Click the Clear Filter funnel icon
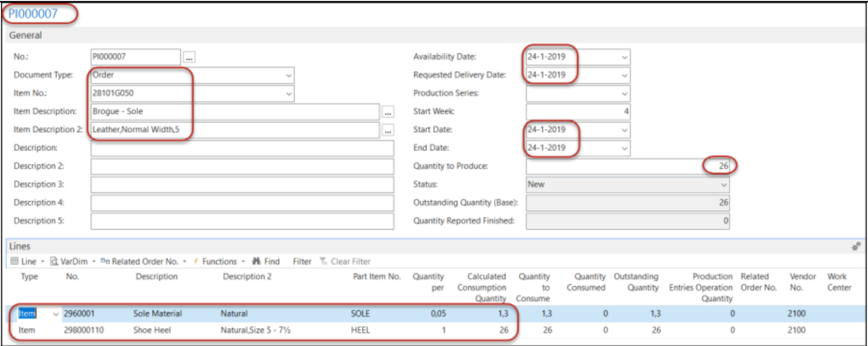868x346 pixels. point(323,261)
